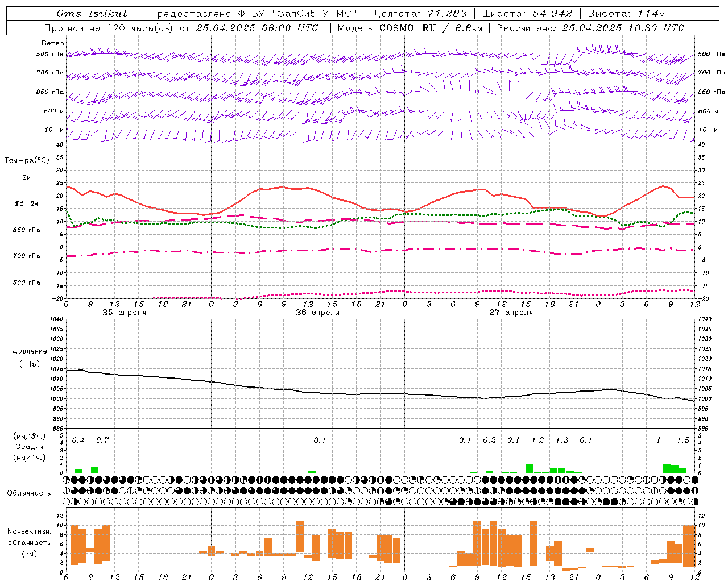The width and height of the screenshot is (728, 582).
Task: Click the "Высота: 114м" elevation value
Action: pos(626,14)
